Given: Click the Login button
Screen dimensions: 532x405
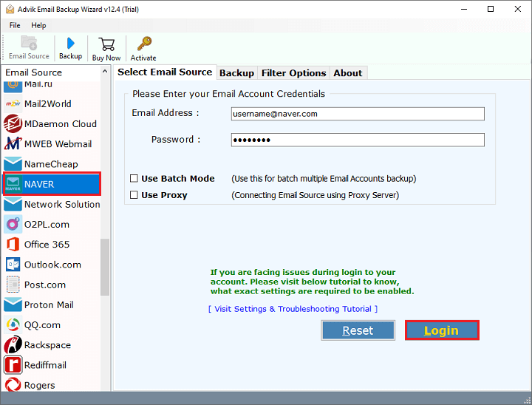Looking at the screenshot, I should [x=442, y=330].
